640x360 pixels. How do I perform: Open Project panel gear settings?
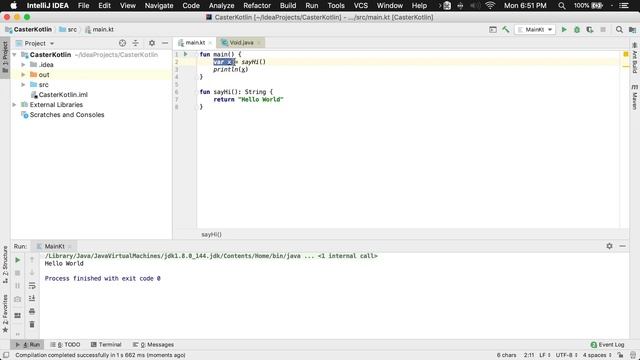[152, 43]
